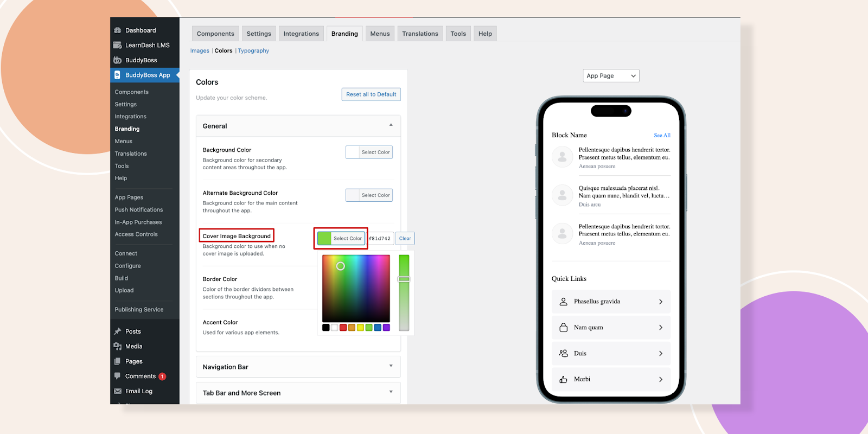Click the hex color value field
868x434 pixels.
pyautogui.click(x=380, y=239)
